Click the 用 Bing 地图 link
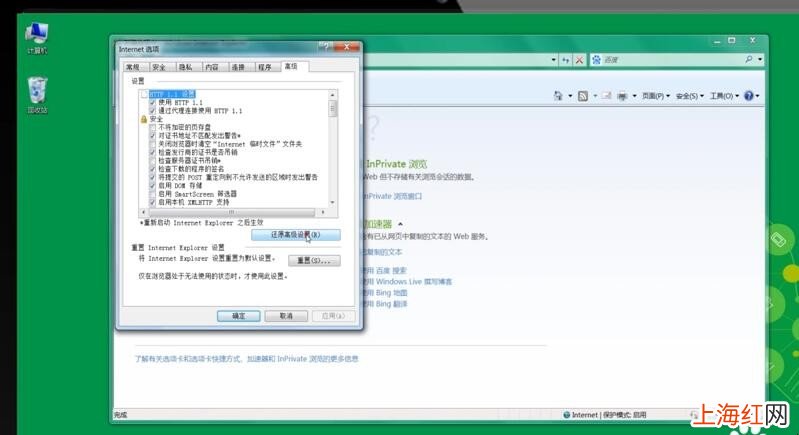 click(384, 293)
